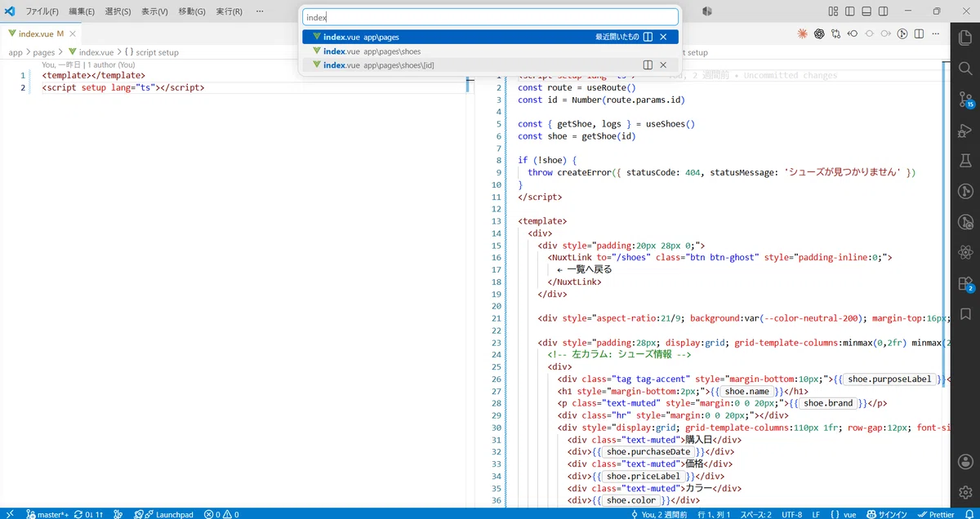Screen dimensions: 980x519
Task: Launch the orange Claude starburst icon
Action: coord(803,33)
